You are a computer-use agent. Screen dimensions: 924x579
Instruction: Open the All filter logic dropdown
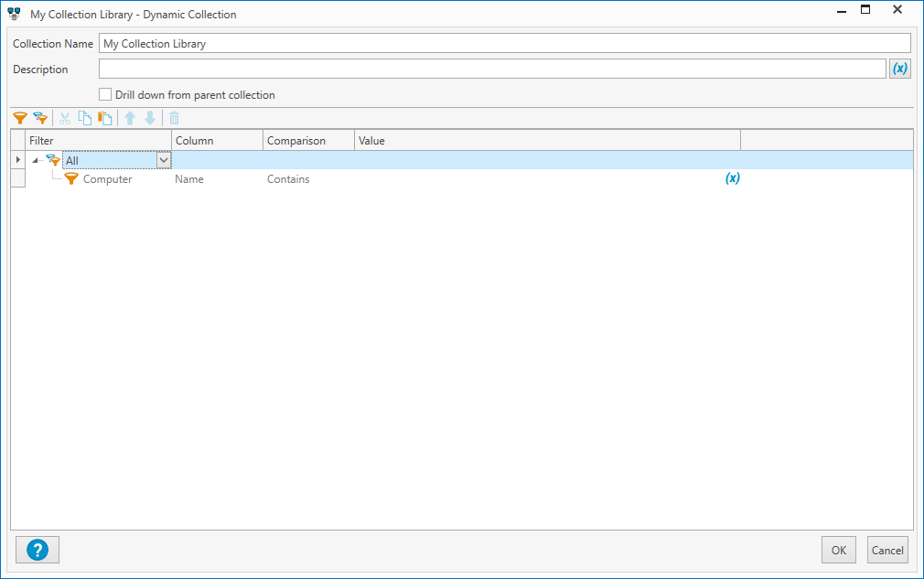[163, 159]
